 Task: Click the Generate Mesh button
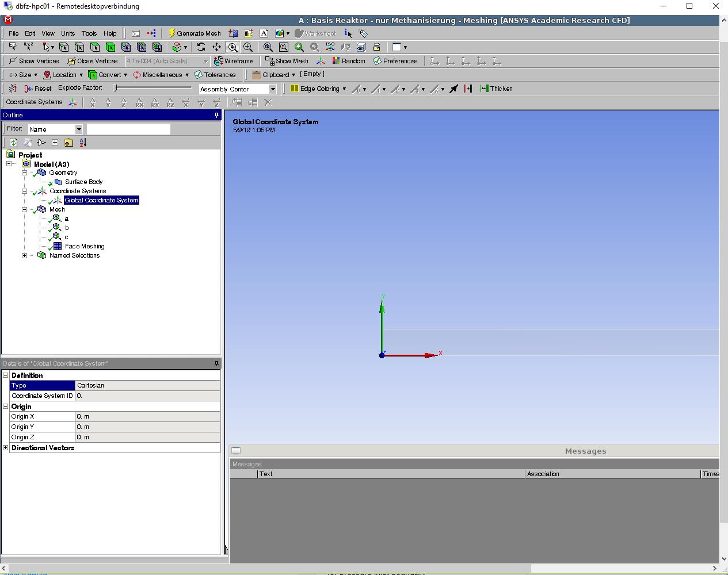tap(195, 33)
